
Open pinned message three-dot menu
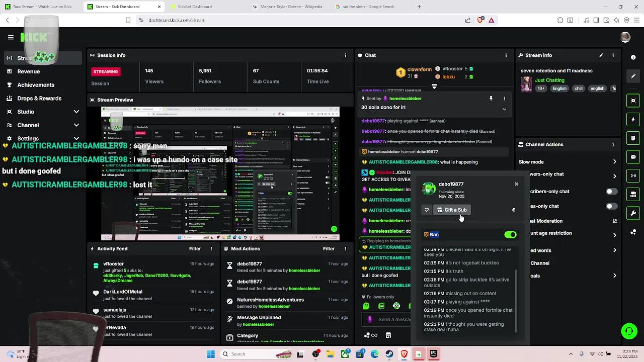(504, 99)
